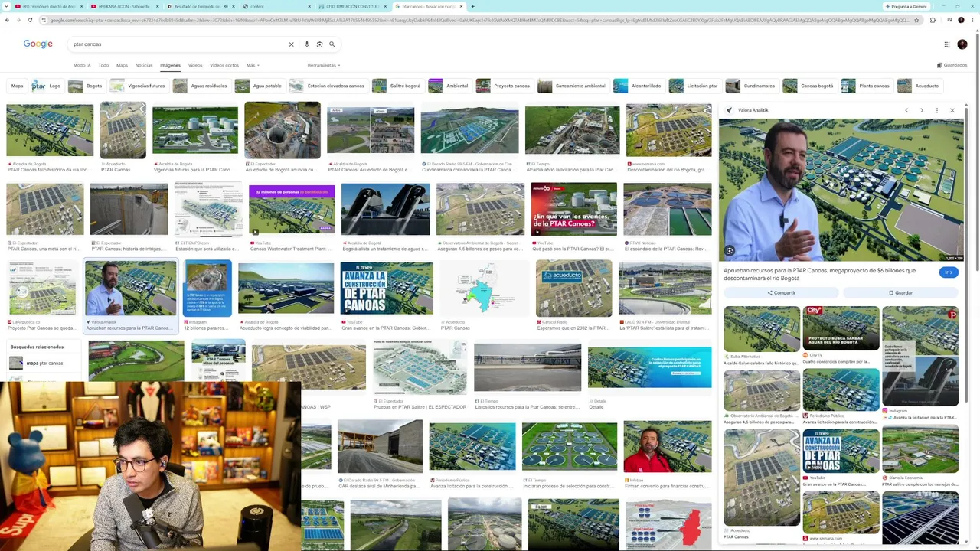Screen dimensions: 980x551
Task: Bookmark this page with the star icon
Action: (x=916, y=20)
